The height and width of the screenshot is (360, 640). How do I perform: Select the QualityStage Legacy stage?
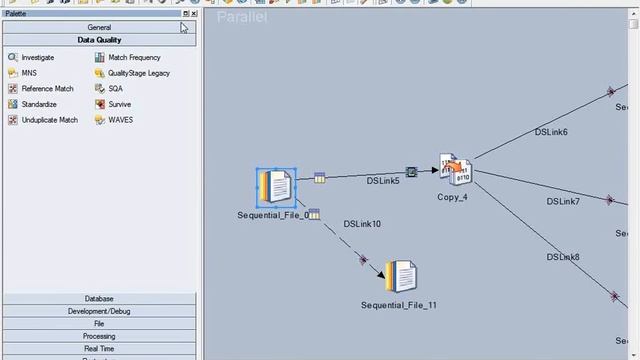[132, 73]
